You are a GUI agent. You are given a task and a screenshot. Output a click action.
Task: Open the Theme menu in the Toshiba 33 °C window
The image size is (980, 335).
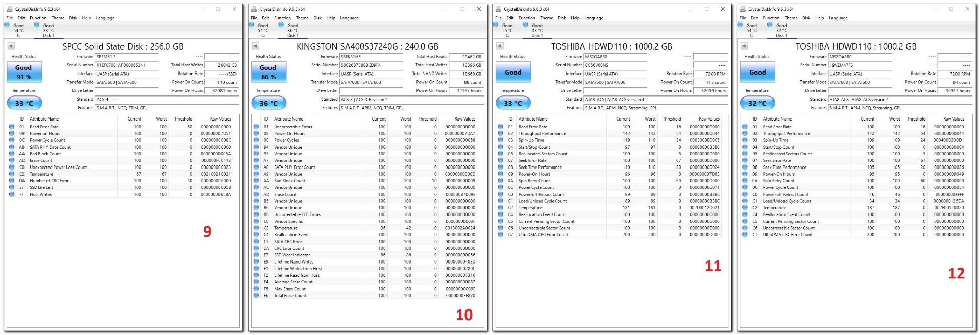547,18
